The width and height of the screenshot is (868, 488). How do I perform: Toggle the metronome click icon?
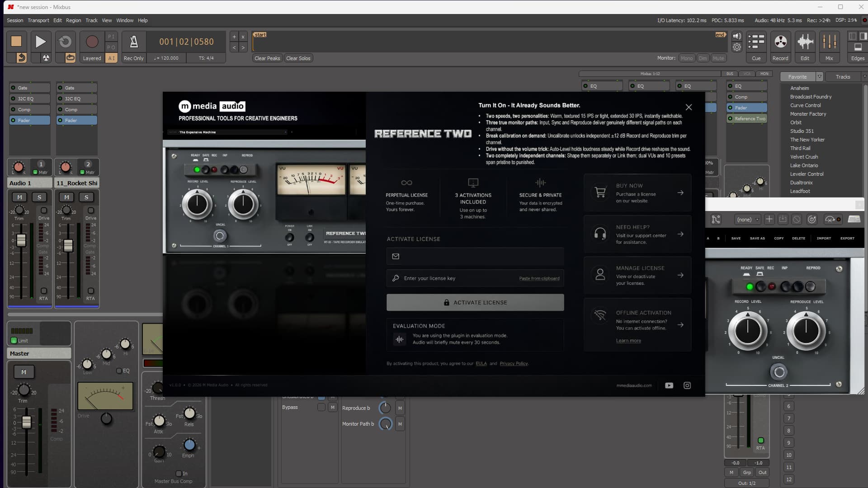click(x=134, y=42)
